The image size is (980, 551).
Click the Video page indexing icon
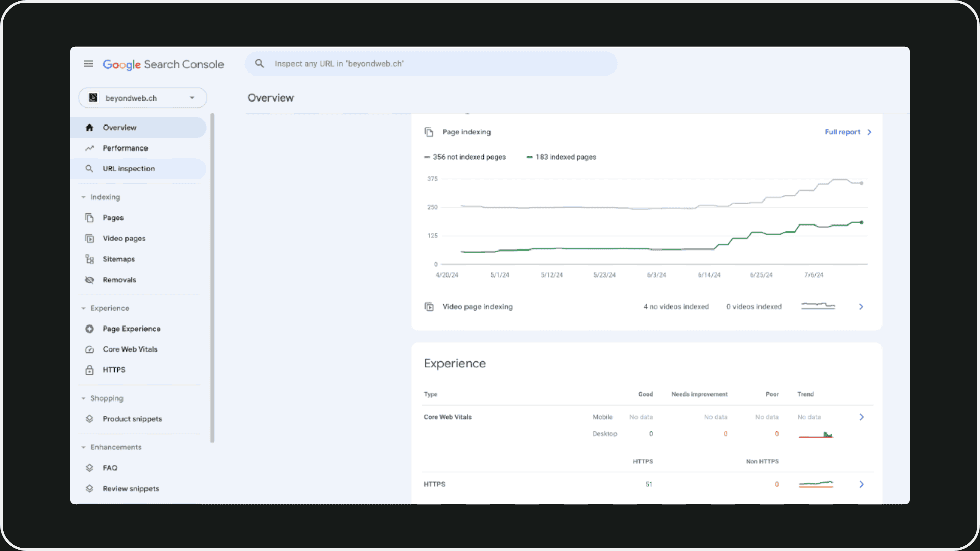tap(429, 307)
